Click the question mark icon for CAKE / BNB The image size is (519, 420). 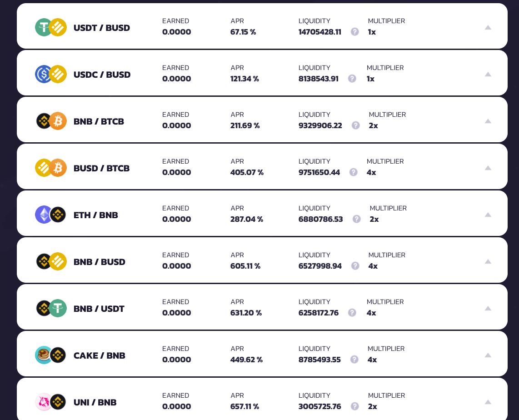tap(354, 360)
